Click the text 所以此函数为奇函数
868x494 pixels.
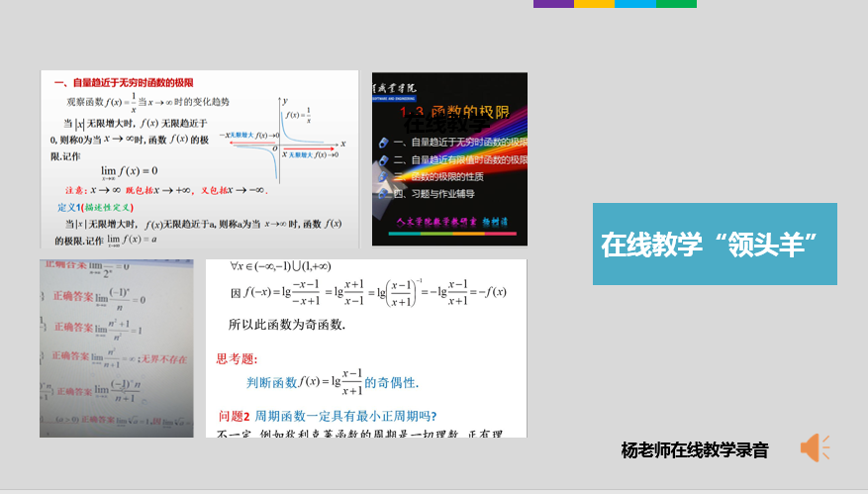click(286, 324)
